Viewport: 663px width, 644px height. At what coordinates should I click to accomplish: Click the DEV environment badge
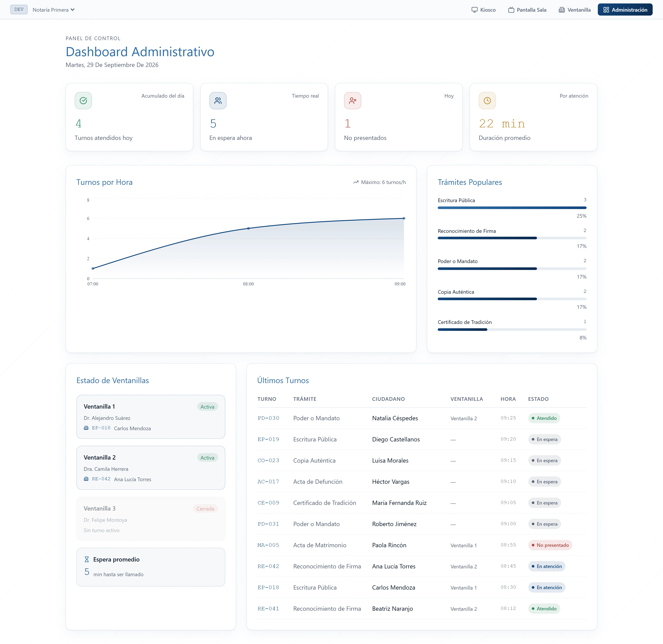[19, 10]
